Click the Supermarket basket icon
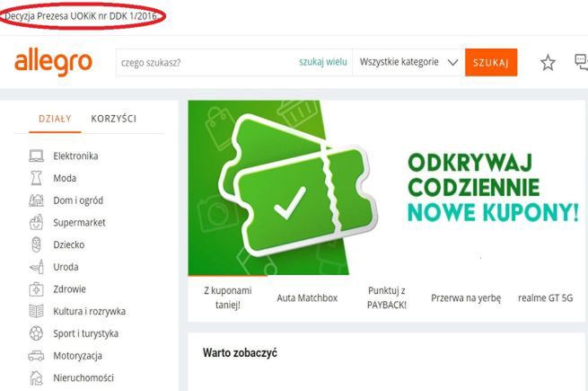 click(x=37, y=222)
